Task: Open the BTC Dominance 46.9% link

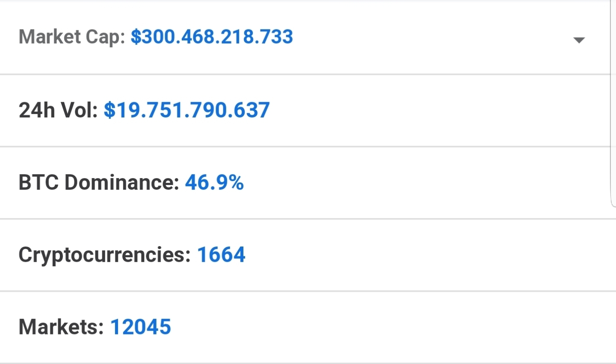Action: click(214, 182)
